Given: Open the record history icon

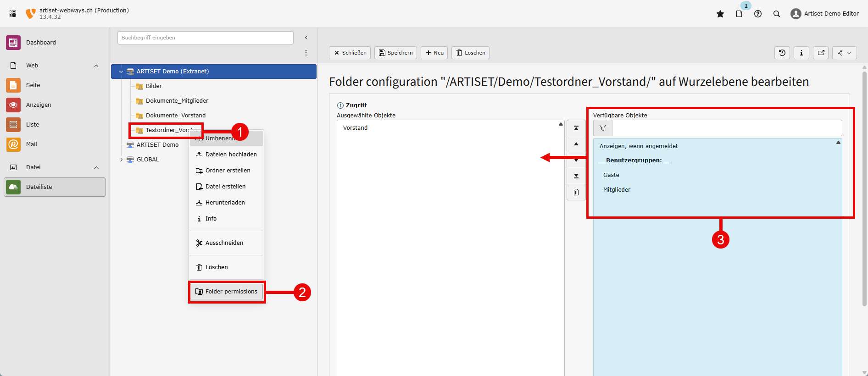Looking at the screenshot, I should click(x=782, y=53).
